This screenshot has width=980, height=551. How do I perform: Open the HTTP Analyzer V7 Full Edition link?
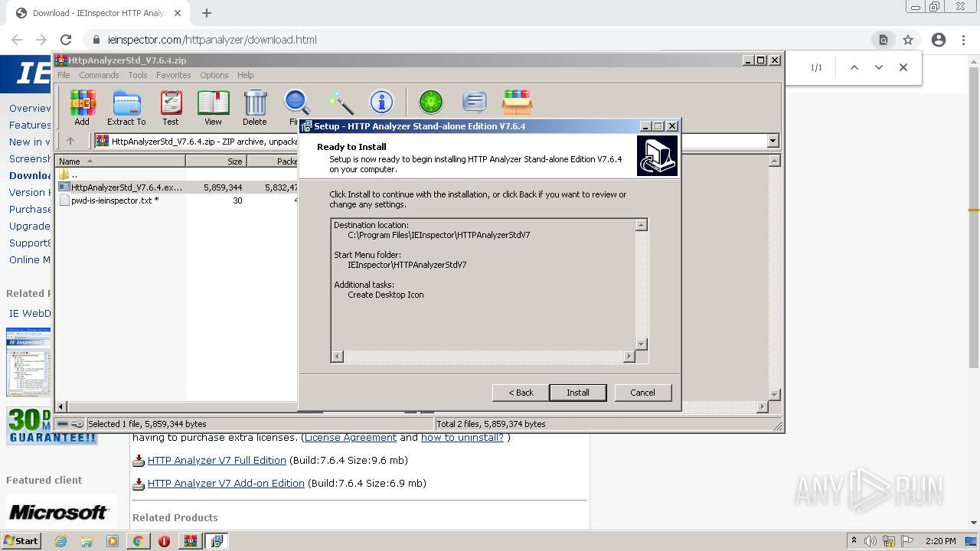[x=217, y=461]
